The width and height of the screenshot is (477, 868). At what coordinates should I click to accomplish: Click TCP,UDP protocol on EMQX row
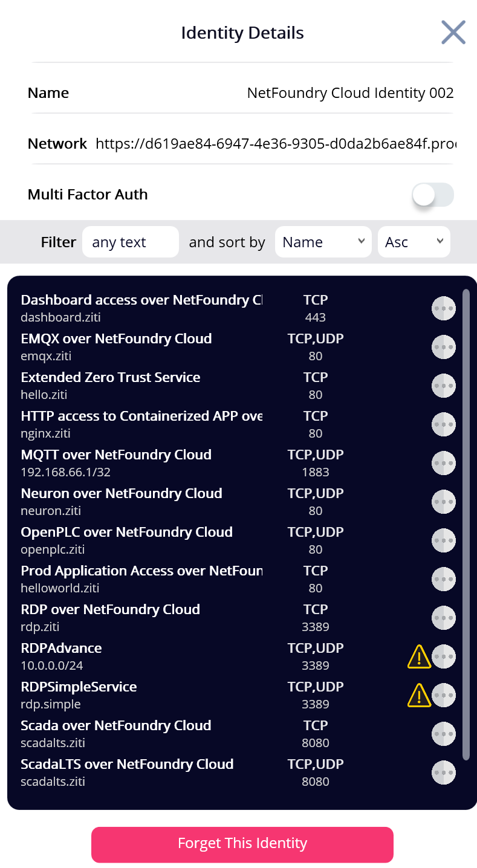point(316,338)
